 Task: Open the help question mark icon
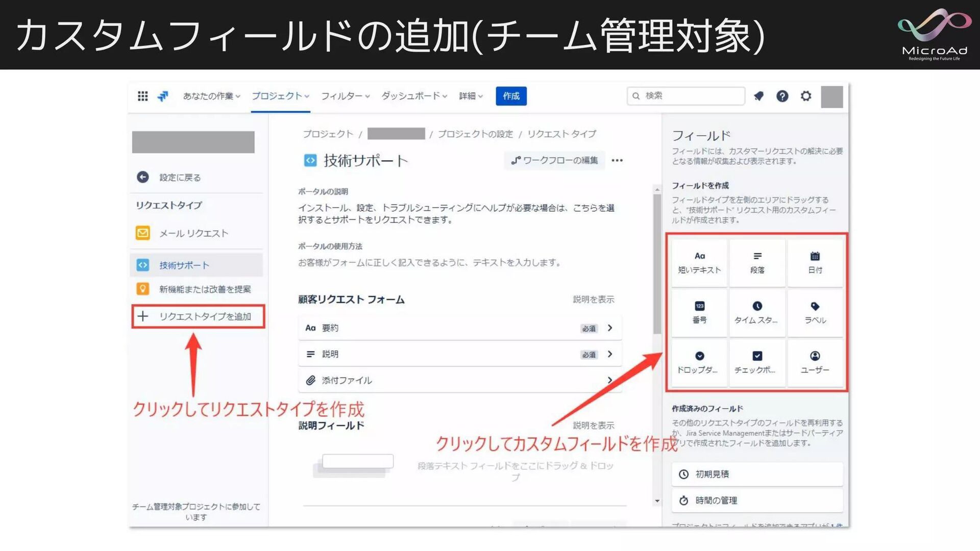coord(782,96)
